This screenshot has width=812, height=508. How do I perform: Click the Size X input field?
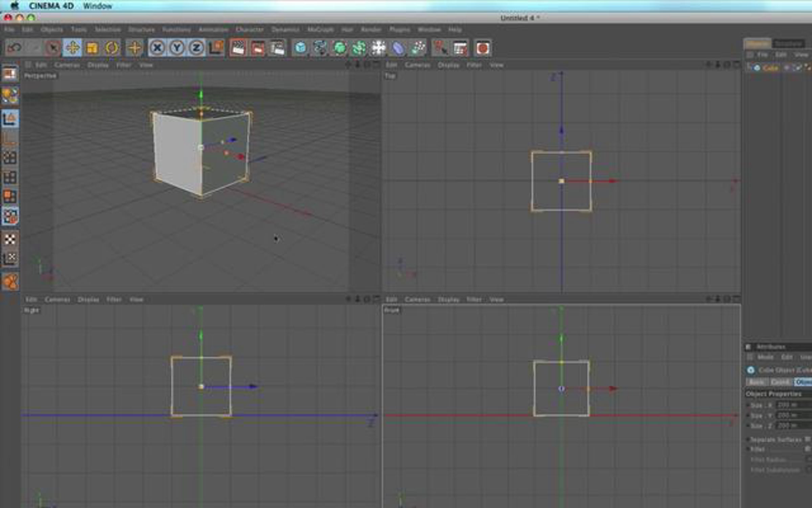pos(793,405)
